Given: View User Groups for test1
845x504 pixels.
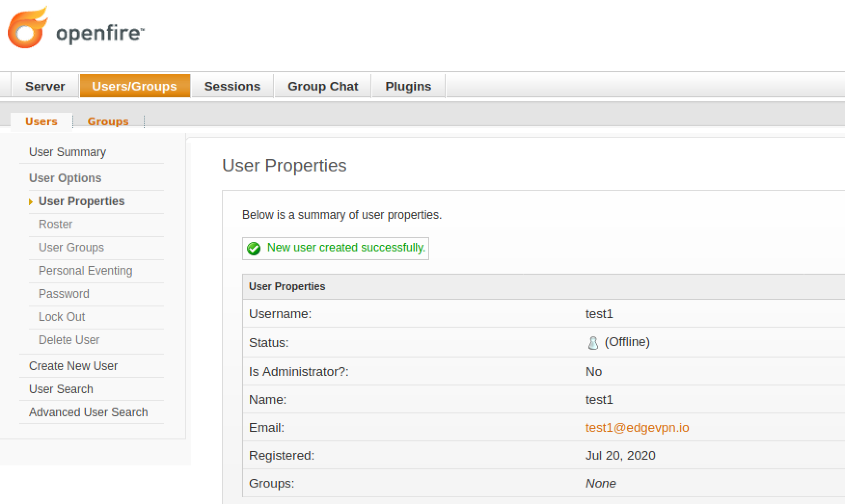Looking at the screenshot, I should (71, 247).
